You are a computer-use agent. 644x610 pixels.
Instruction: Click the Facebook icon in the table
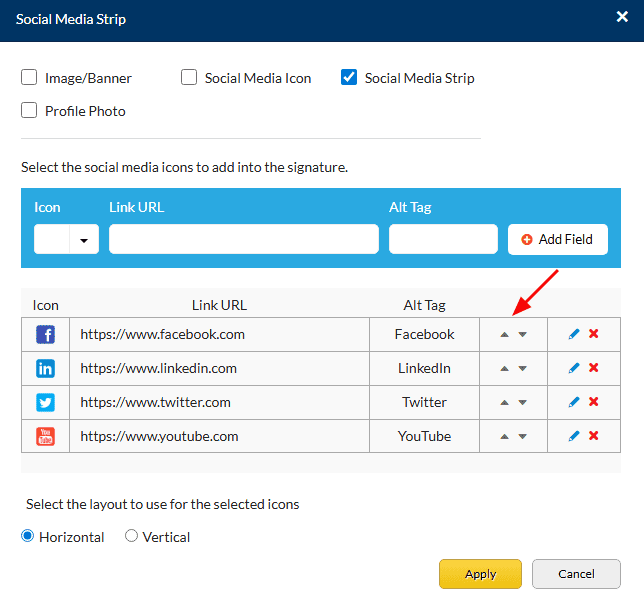pos(45,335)
